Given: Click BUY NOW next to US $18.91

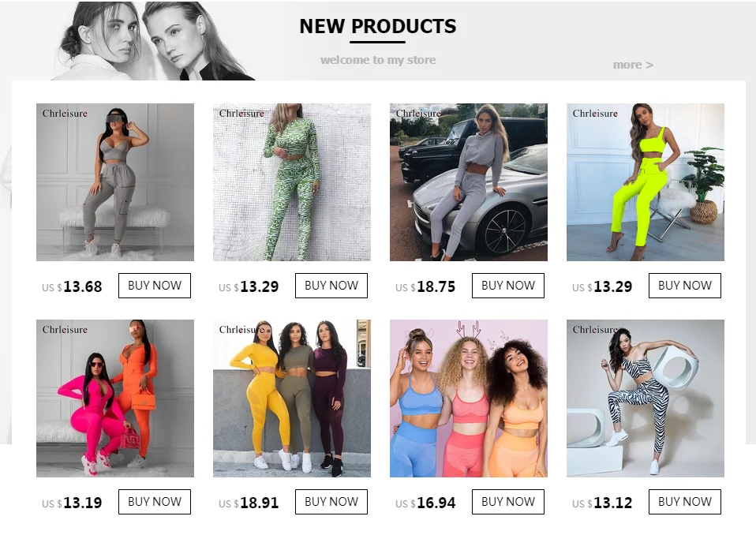Looking at the screenshot, I should pyautogui.click(x=331, y=502).
